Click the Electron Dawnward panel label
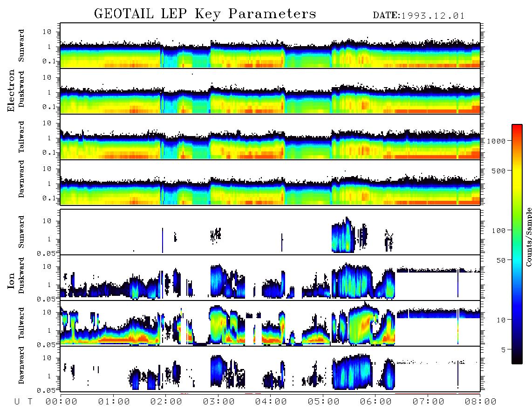This screenshot has height=410, width=532. pyautogui.click(x=21, y=179)
